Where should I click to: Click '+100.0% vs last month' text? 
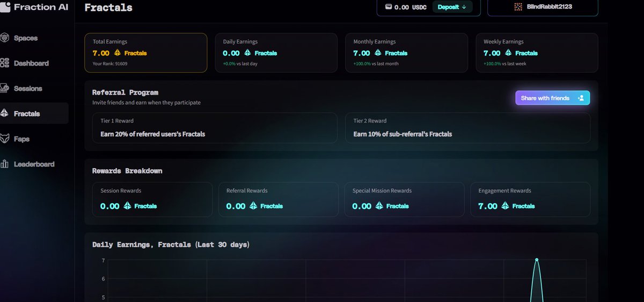coord(376,63)
